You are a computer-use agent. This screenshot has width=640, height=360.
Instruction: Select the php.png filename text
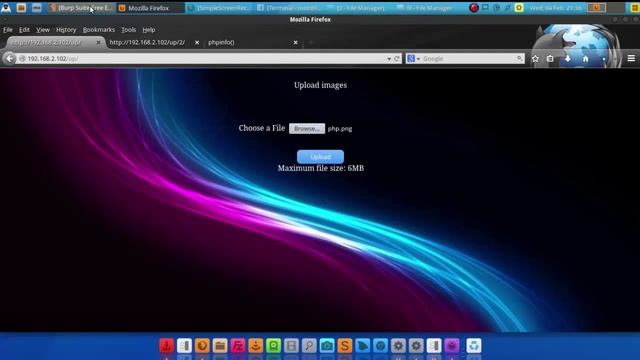(340, 129)
